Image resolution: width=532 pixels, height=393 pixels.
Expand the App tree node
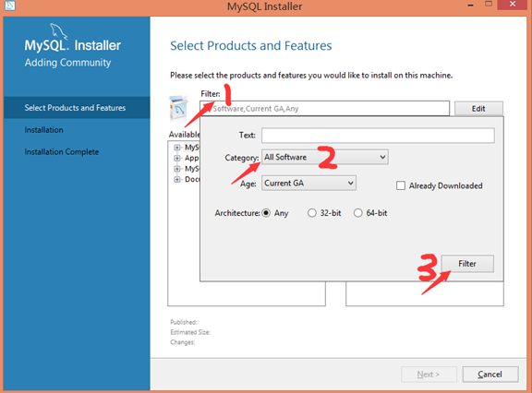coord(177,159)
